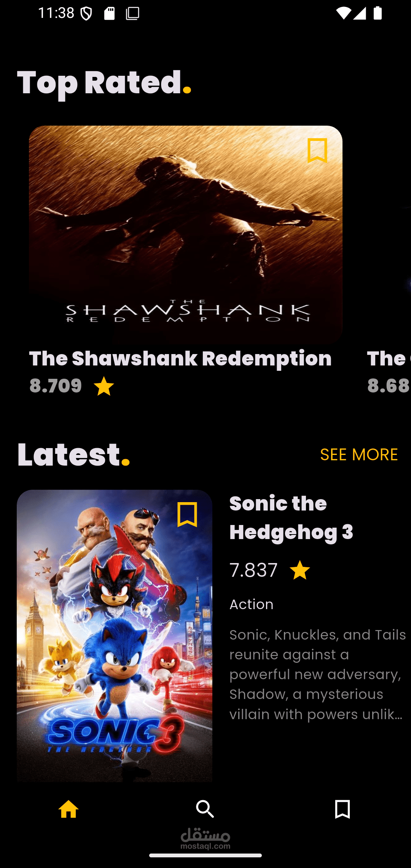The image size is (411, 868).
Task: Open the Sonic the Hedgehog 3 poster
Action: [x=115, y=636]
